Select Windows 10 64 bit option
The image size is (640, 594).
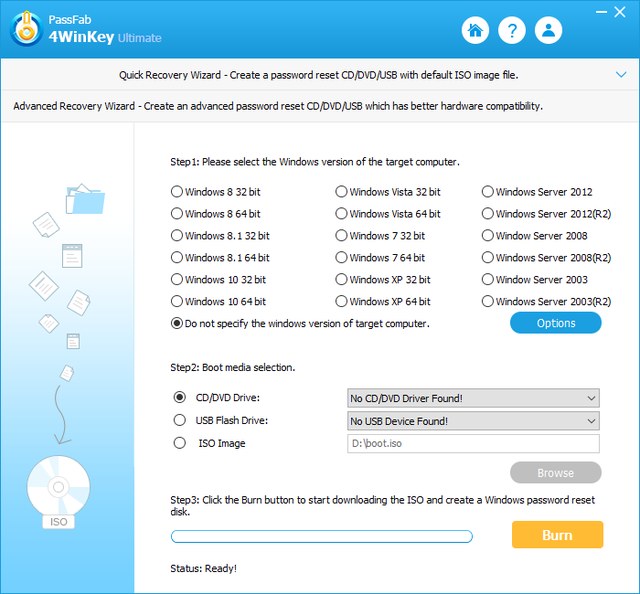(177, 301)
